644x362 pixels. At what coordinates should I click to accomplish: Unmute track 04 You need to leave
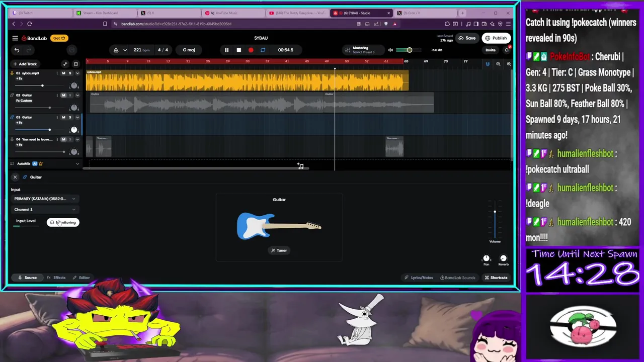point(63,139)
